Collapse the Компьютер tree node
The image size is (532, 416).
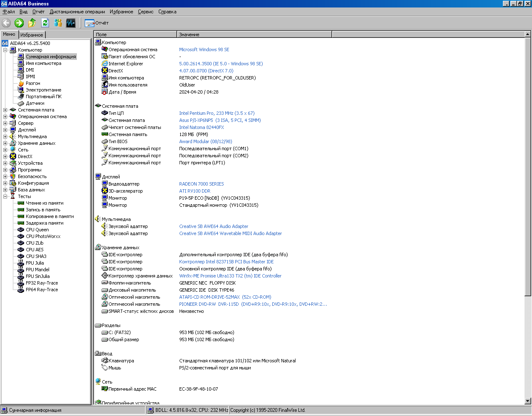point(5,50)
